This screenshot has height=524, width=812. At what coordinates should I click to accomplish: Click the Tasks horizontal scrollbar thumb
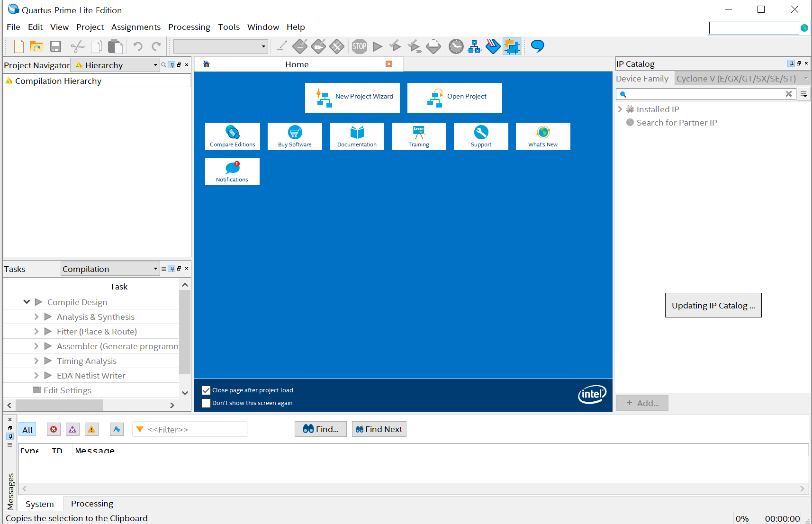pos(59,405)
